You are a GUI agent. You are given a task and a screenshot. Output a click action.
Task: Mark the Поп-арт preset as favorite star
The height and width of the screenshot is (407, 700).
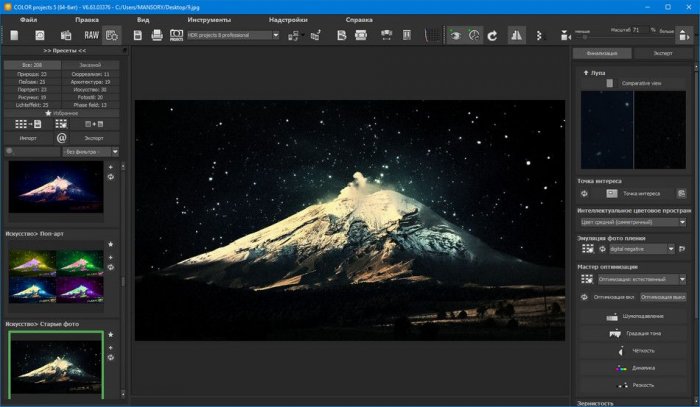click(110, 244)
